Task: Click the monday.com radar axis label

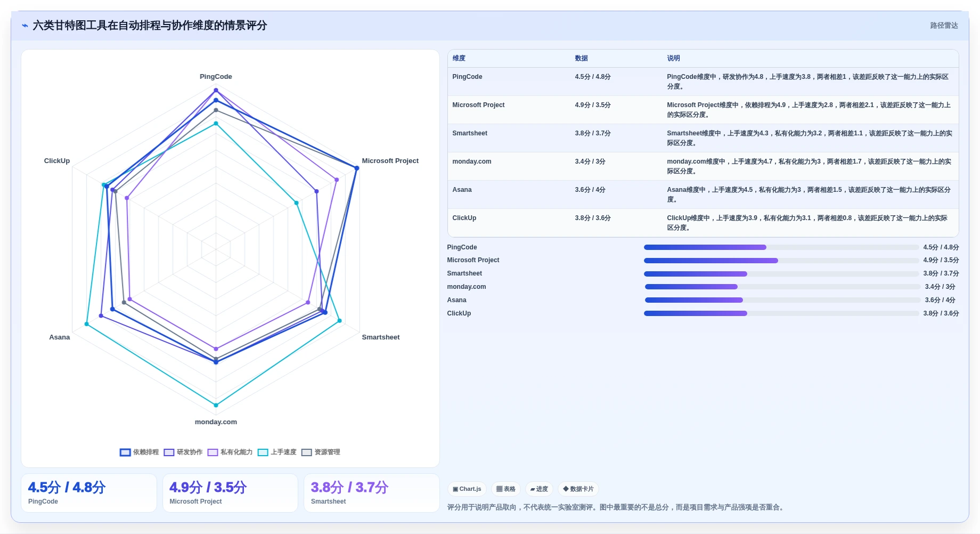Action: (x=216, y=422)
